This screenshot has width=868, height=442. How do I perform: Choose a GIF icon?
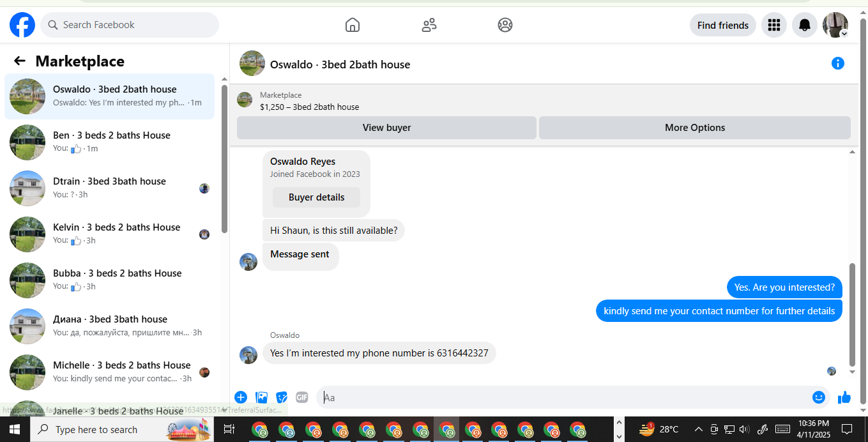pos(302,397)
